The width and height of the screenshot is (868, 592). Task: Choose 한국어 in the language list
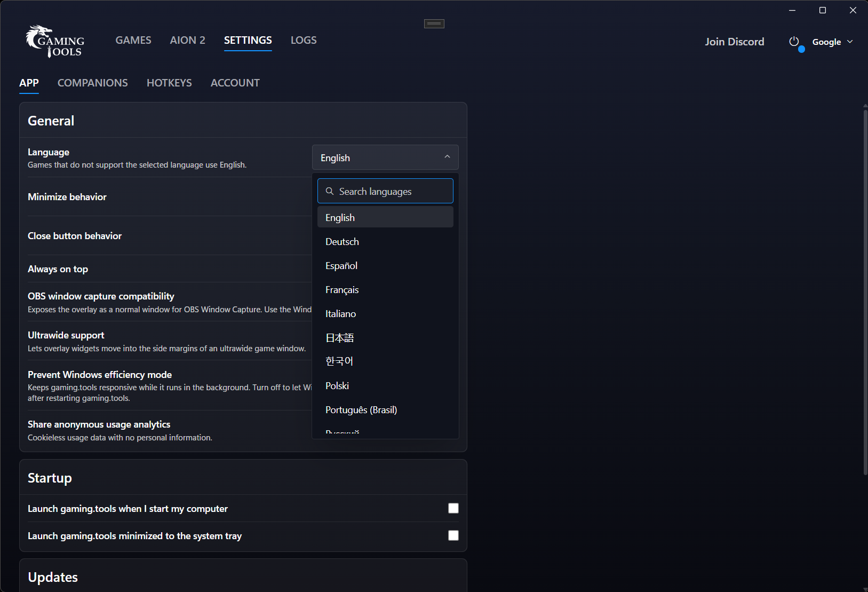tap(385, 361)
